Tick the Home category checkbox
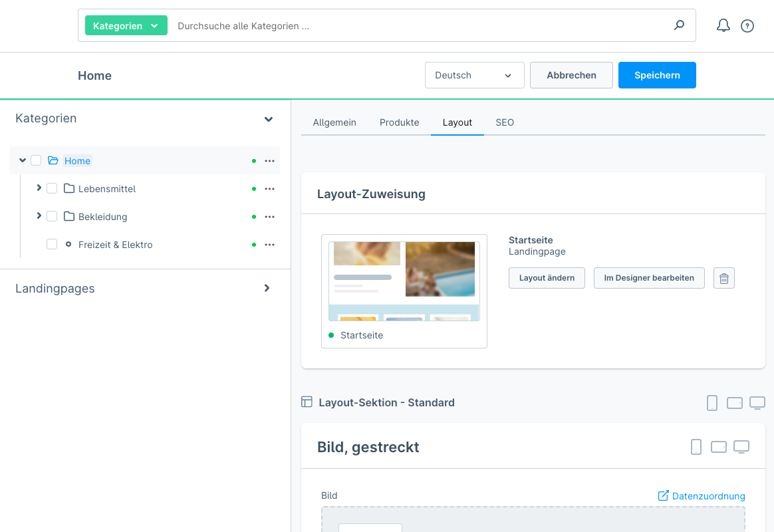774x532 pixels. 36,161
